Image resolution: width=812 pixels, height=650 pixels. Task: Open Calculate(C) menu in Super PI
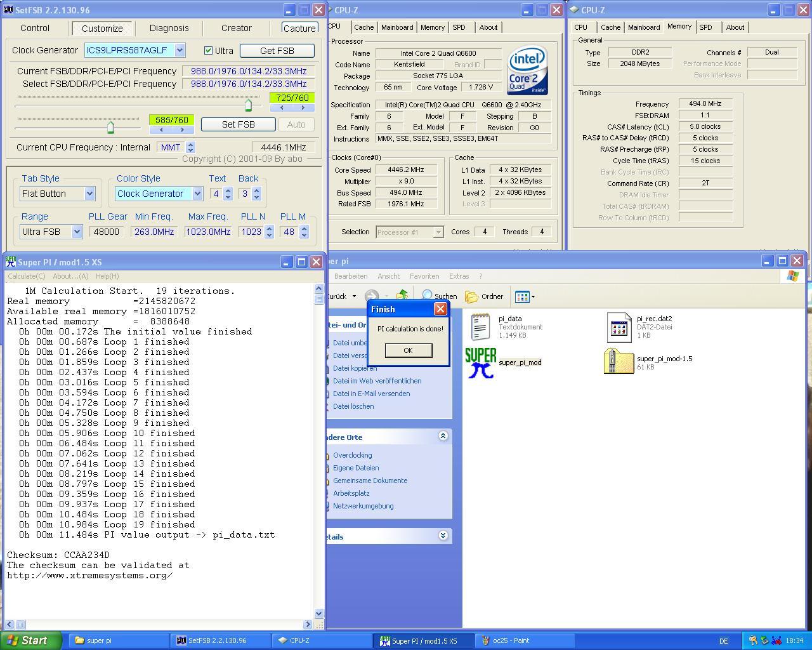[x=27, y=276]
